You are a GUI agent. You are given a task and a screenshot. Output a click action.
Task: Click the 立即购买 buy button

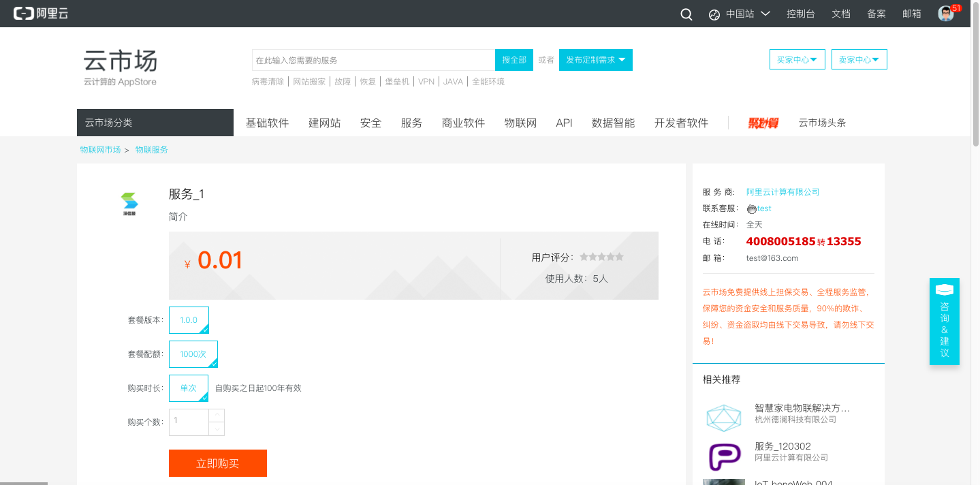click(218, 463)
